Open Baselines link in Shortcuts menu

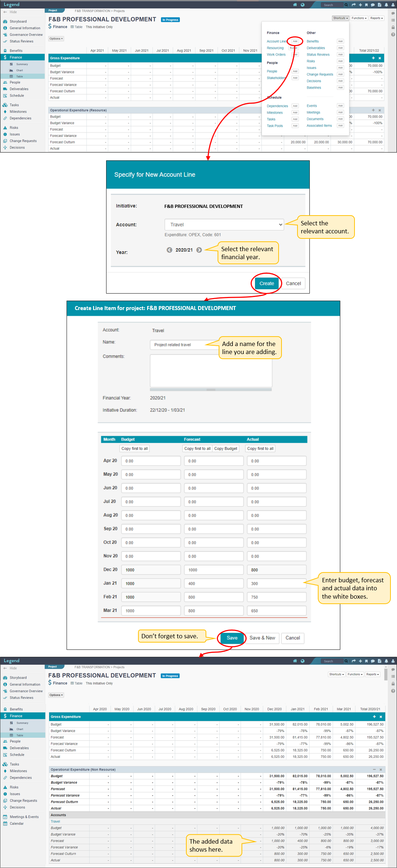pos(314,88)
